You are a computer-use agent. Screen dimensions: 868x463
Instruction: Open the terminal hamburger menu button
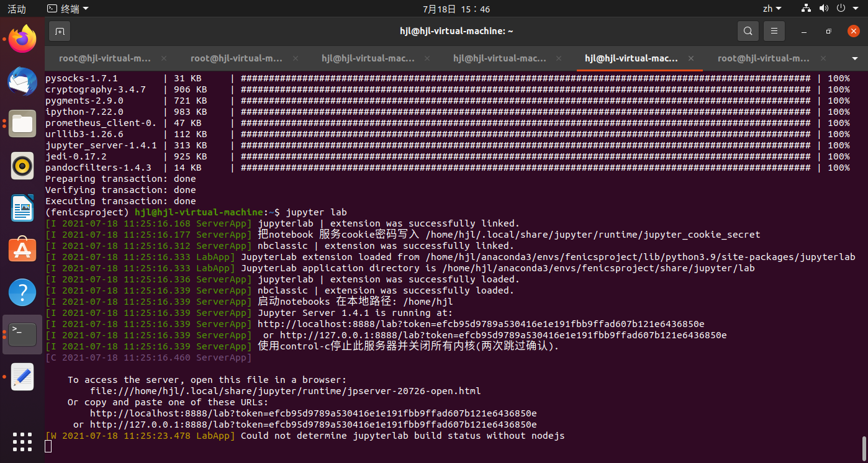[x=774, y=30]
